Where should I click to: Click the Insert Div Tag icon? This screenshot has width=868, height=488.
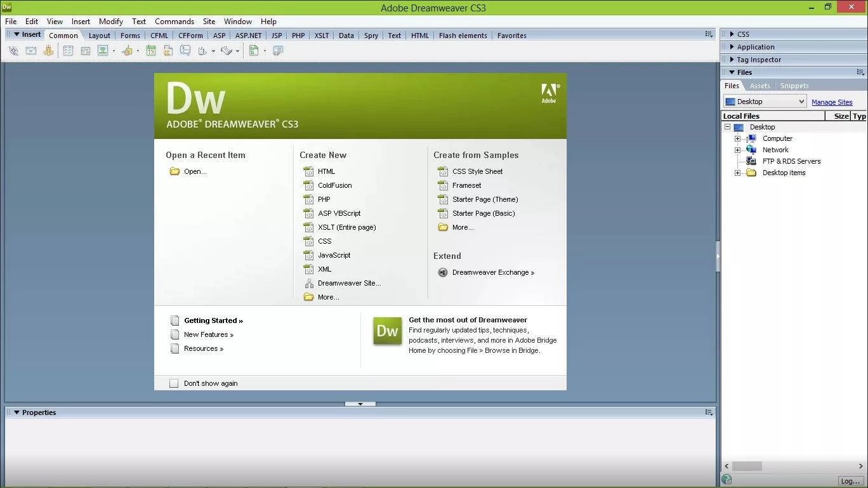[x=85, y=51]
